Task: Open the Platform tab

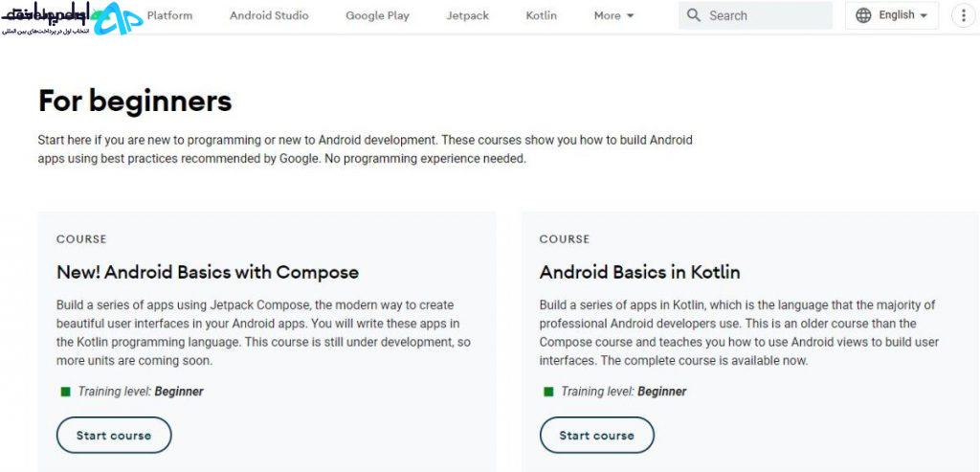Action: [169, 15]
